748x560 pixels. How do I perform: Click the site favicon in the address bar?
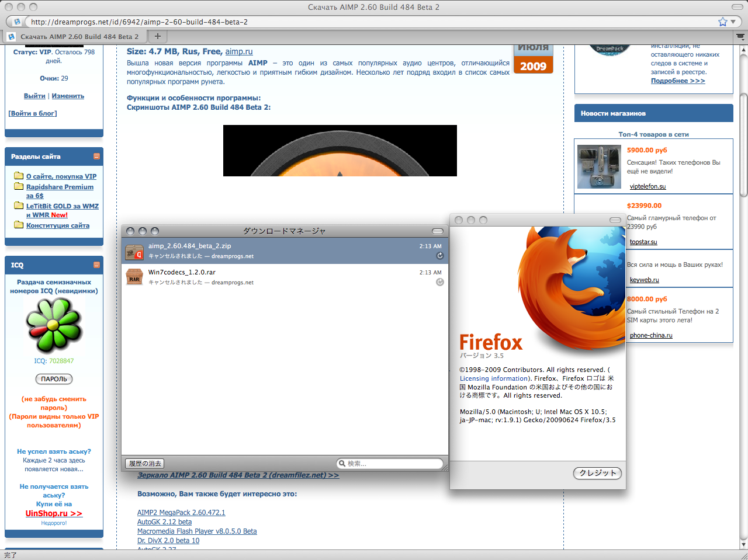(x=17, y=22)
